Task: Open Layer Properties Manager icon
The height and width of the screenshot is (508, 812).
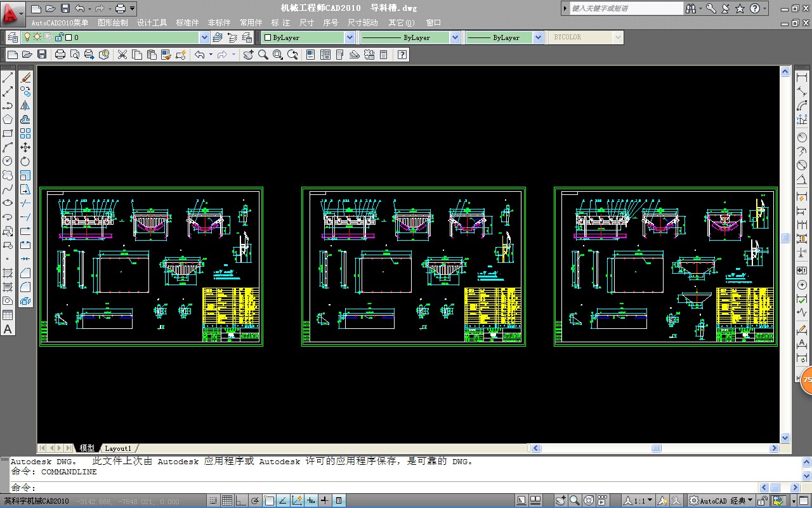Action: pyautogui.click(x=12, y=37)
